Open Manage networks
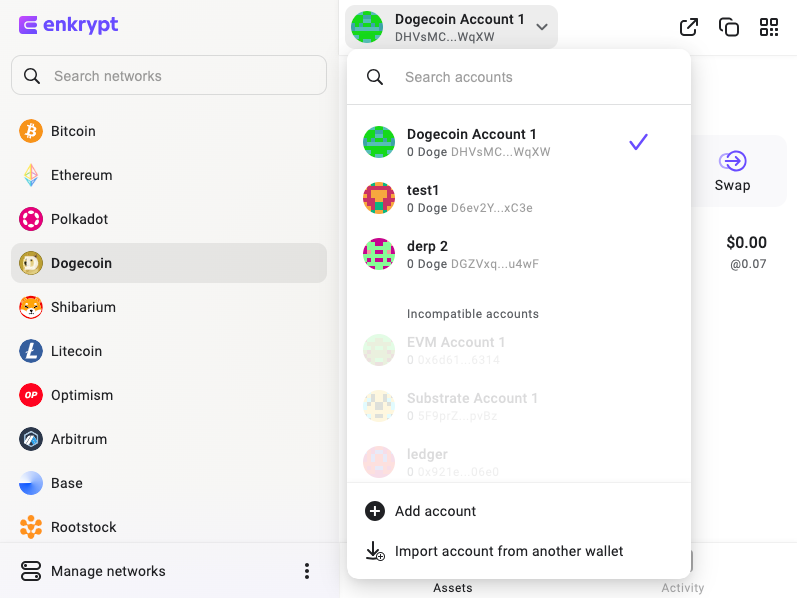The width and height of the screenshot is (797, 598). (108, 571)
